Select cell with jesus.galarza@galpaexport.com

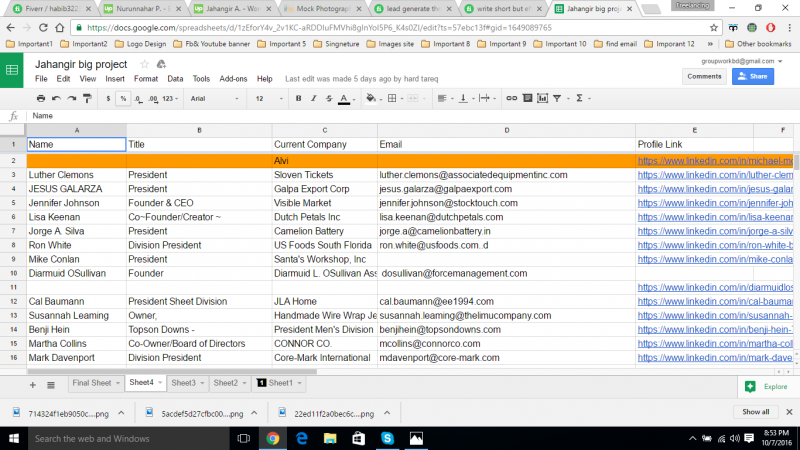click(x=506, y=189)
